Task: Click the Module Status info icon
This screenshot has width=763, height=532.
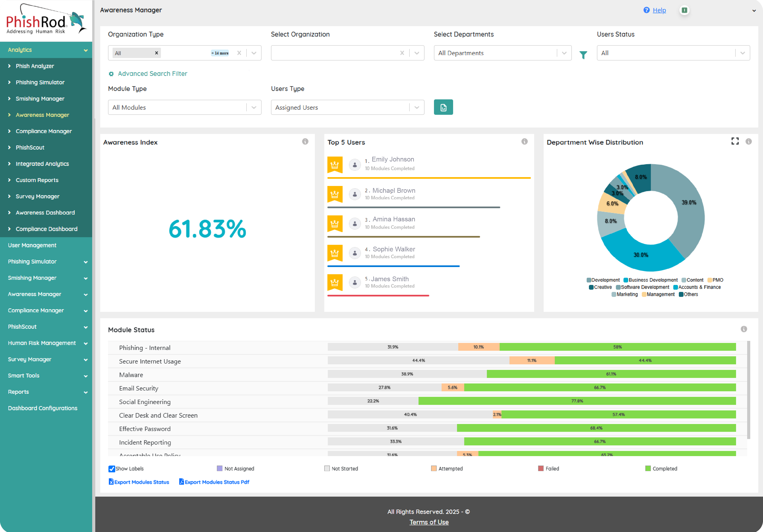Action: coord(744,329)
